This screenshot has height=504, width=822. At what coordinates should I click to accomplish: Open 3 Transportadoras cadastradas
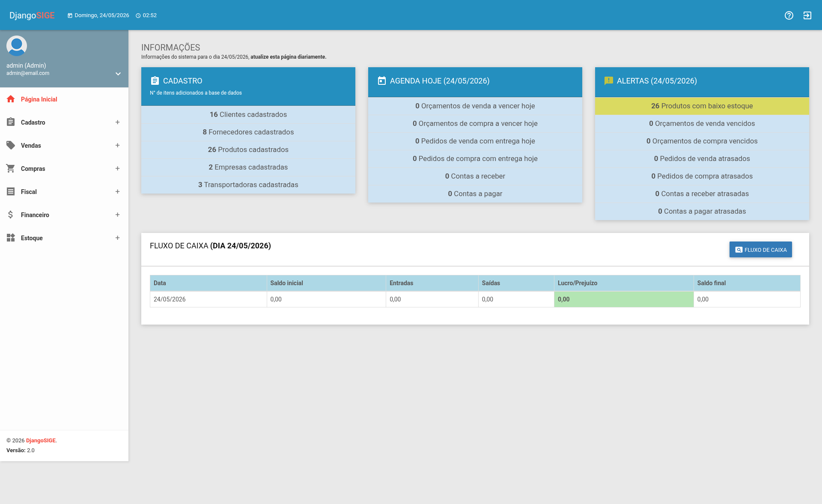248,185
